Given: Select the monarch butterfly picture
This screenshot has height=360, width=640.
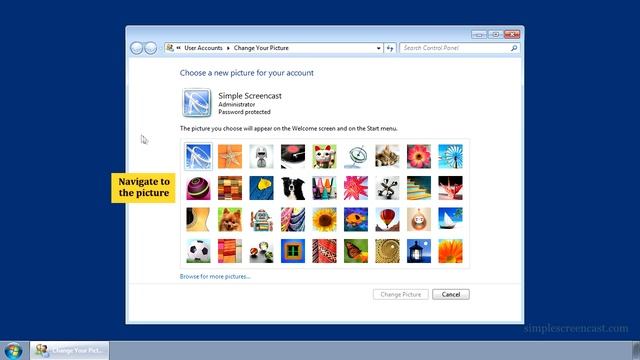Looking at the screenshot, I should coord(356,251).
